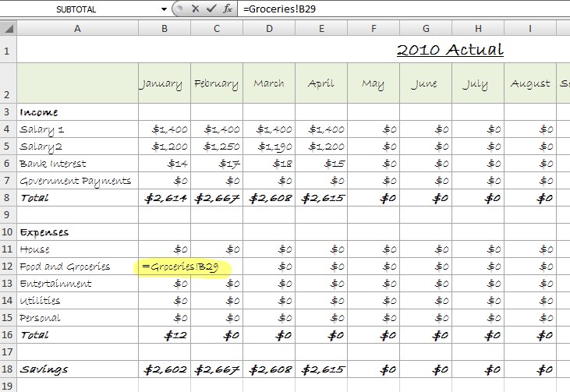
Task: Click the formula bar text =Groceries!B29
Action: (279, 9)
